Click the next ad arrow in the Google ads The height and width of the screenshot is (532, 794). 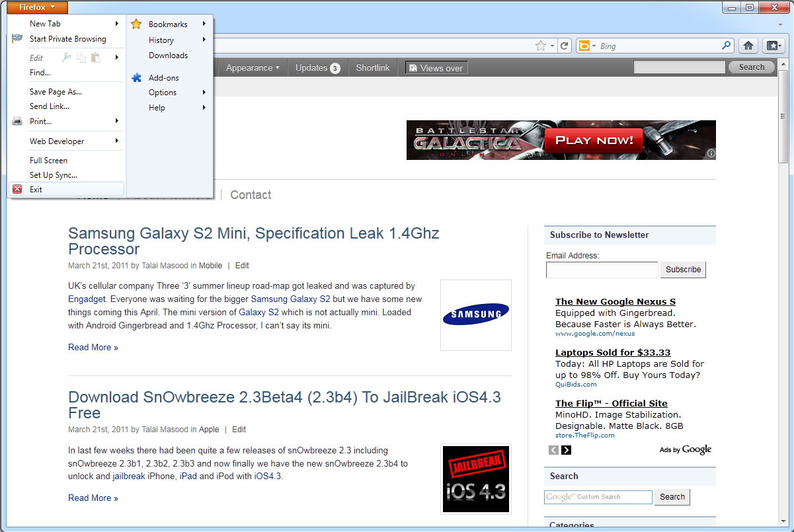[x=566, y=450]
